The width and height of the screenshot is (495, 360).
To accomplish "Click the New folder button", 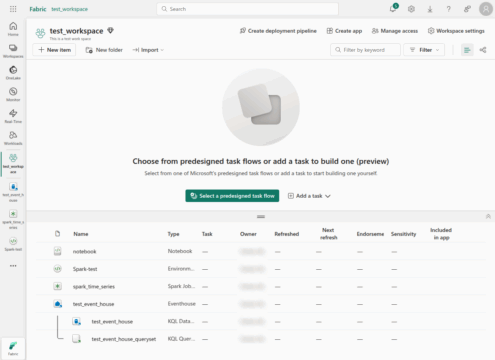I will click(104, 50).
